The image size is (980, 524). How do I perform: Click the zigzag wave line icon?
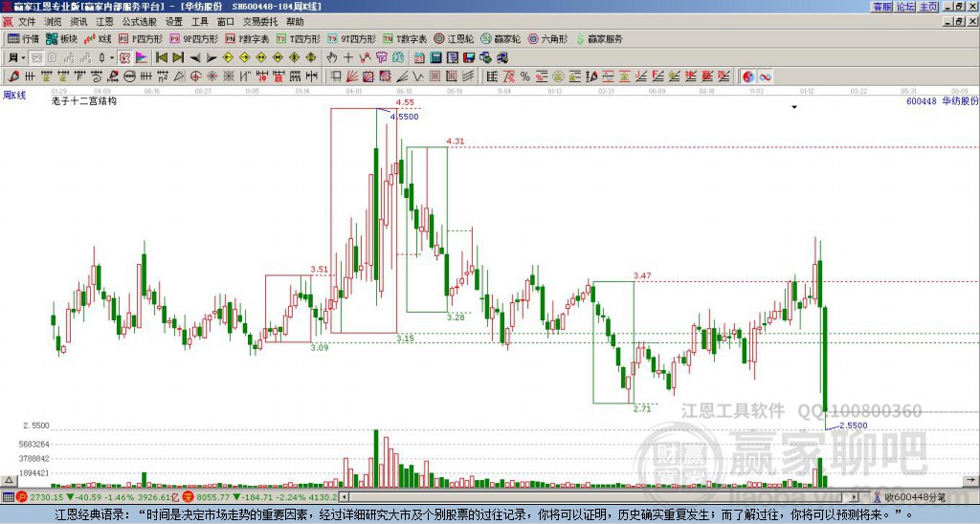pos(365,58)
